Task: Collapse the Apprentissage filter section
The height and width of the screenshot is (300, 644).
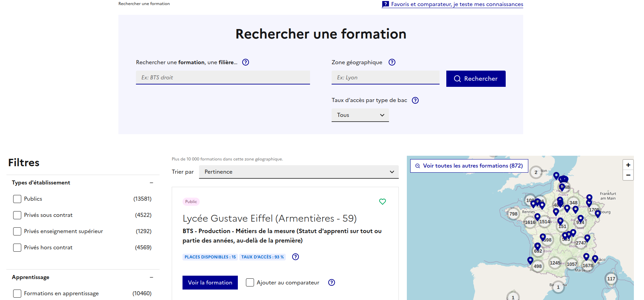Action: (x=151, y=277)
